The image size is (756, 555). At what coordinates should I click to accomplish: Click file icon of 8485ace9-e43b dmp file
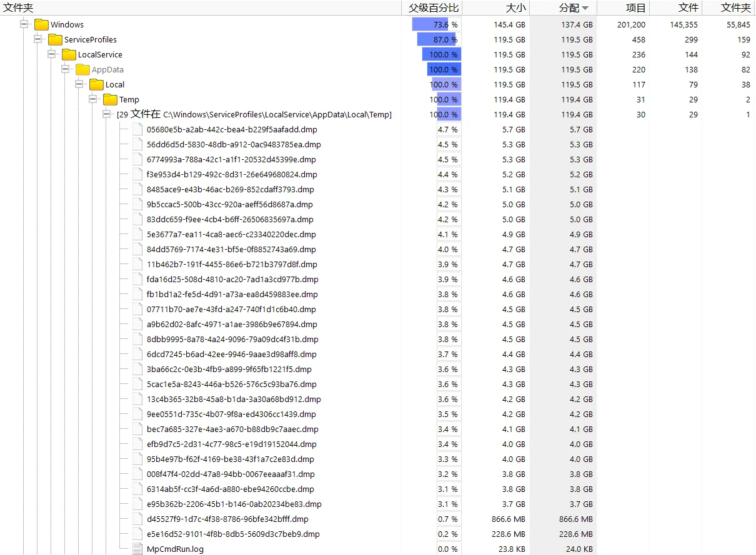coord(137,189)
